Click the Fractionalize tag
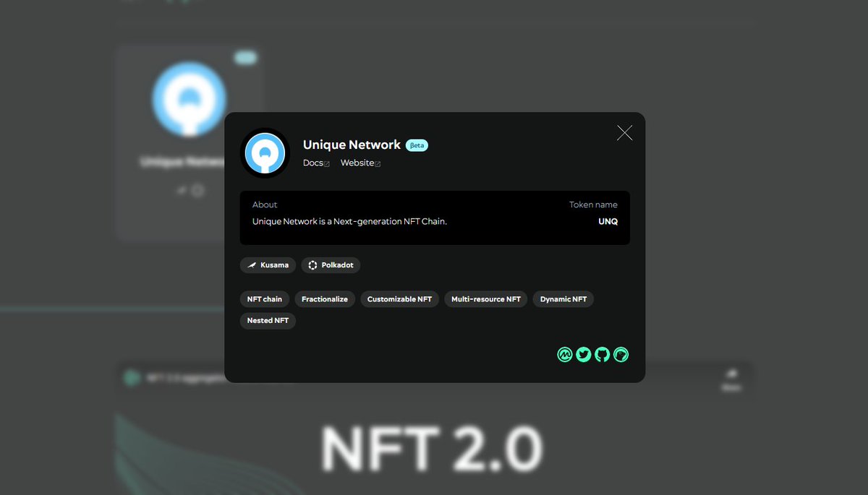The width and height of the screenshot is (868, 495). [325, 299]
